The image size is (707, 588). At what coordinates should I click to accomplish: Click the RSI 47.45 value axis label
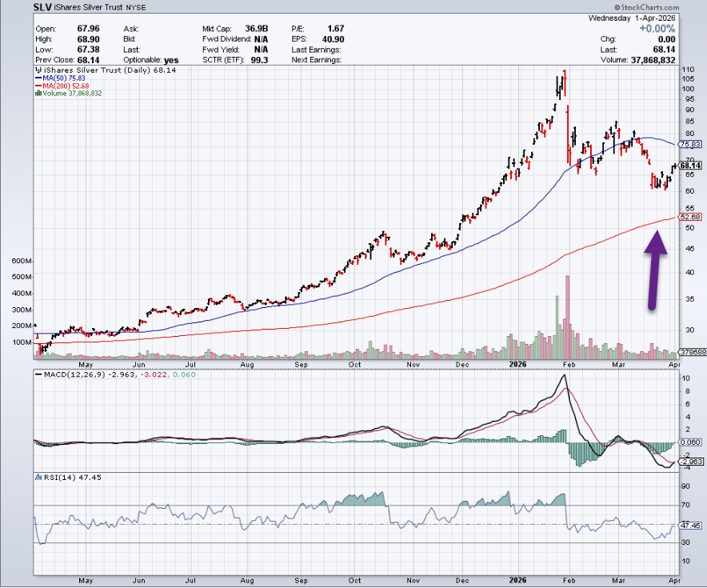[x=689, y=526]
